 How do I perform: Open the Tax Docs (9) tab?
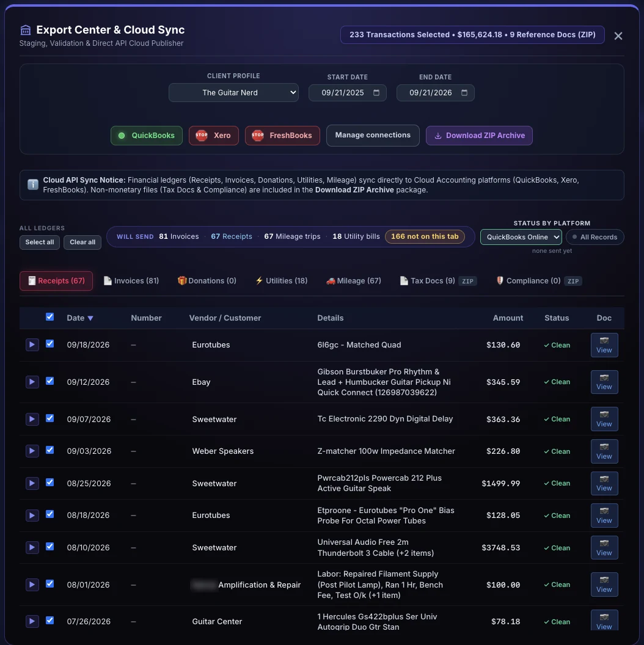click(438, 281)
